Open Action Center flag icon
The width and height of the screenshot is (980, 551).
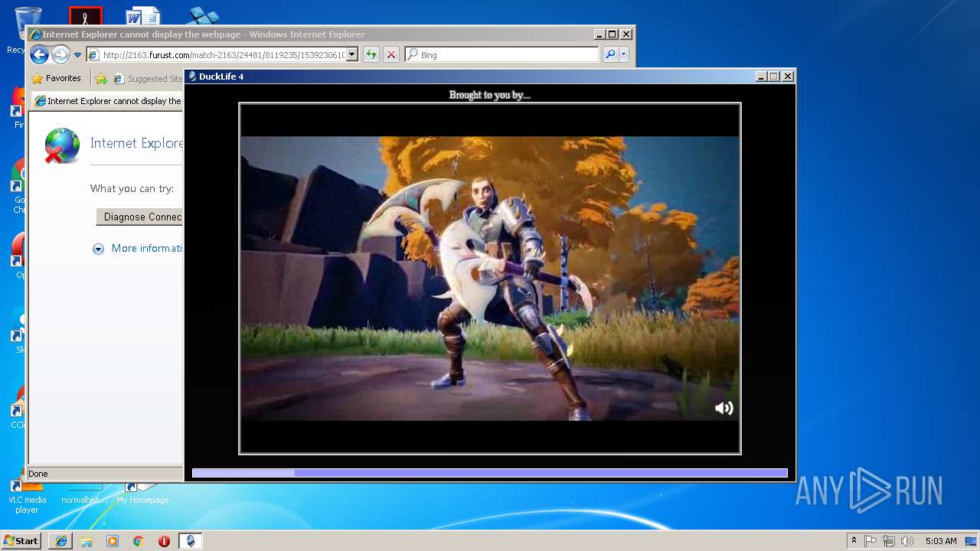[871, 541]
